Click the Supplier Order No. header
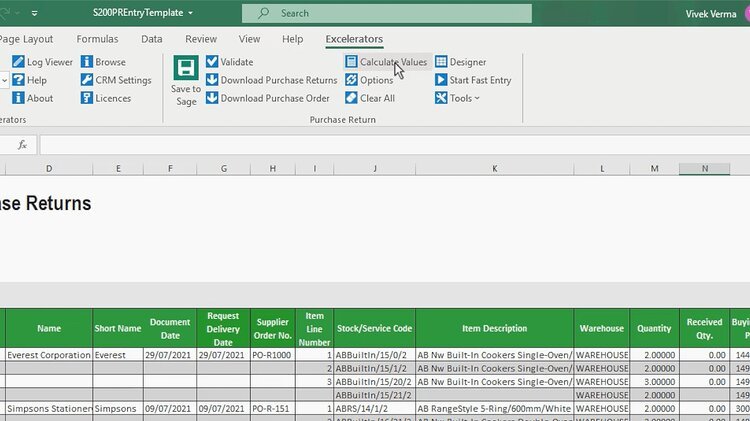The height and width of the screenshot is (421, 750). pos(273,328)
